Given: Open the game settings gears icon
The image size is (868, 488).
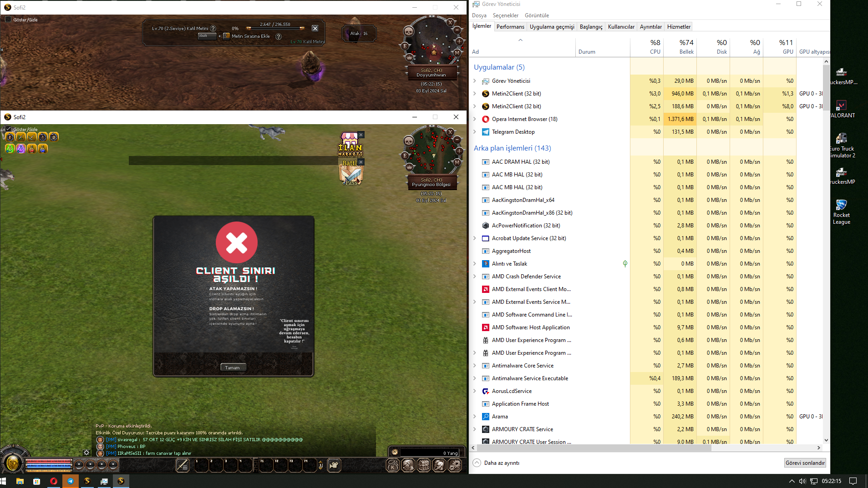Looking at the screenshot, I should coord(454,465).
